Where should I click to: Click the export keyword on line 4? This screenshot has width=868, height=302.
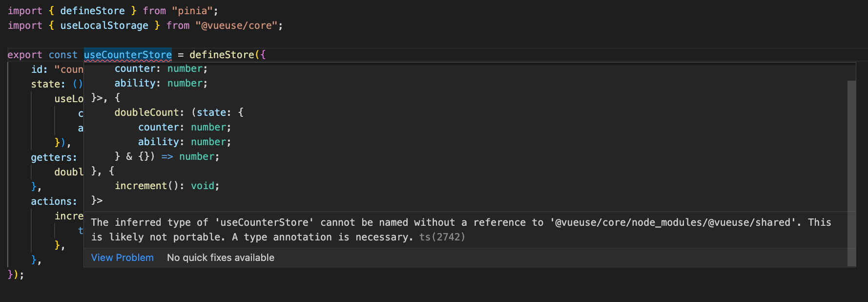[x=24, y=54]
